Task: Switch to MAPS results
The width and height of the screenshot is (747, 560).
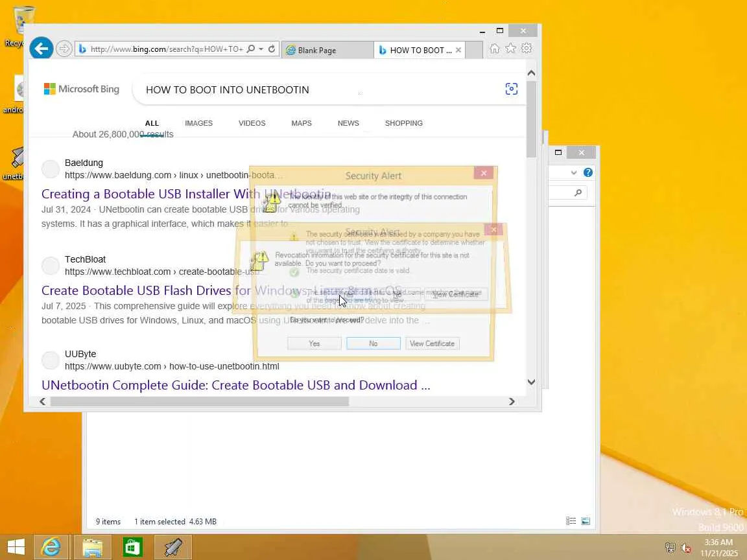Action: pyautogui.click(x=302, y=123)
